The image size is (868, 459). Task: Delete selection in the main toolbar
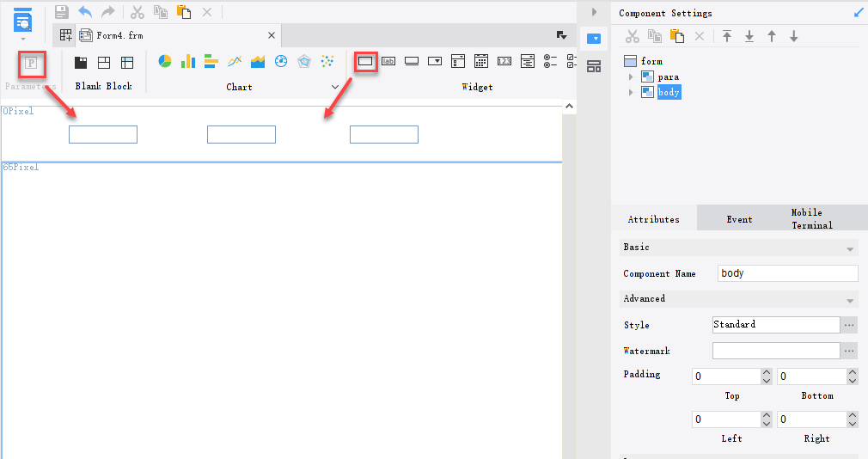207,12
